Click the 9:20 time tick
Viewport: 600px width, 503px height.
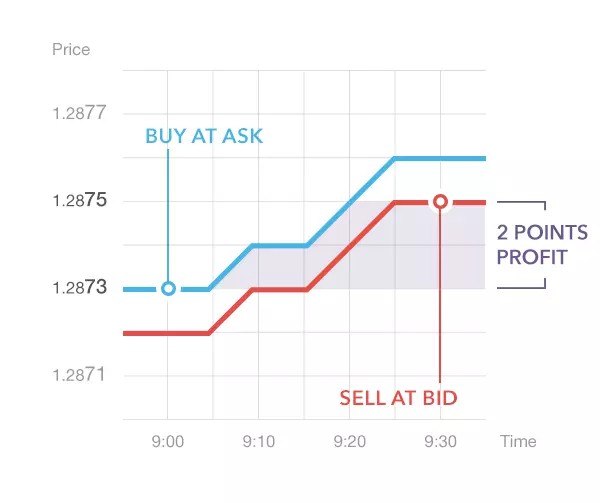[349, 441]
